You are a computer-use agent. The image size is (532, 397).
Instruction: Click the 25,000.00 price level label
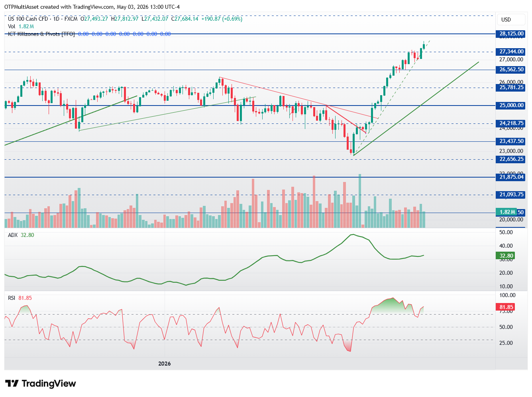[x=510, y=106]
